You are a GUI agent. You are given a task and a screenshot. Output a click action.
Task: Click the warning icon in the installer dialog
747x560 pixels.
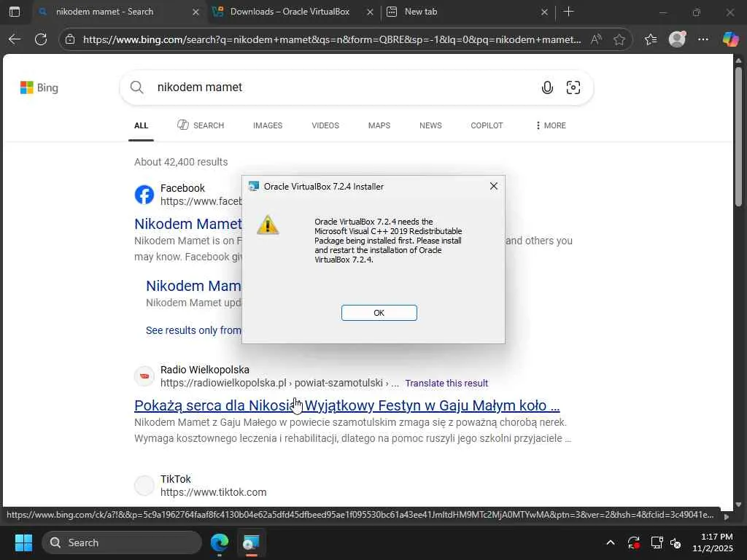tap(268, 225)
